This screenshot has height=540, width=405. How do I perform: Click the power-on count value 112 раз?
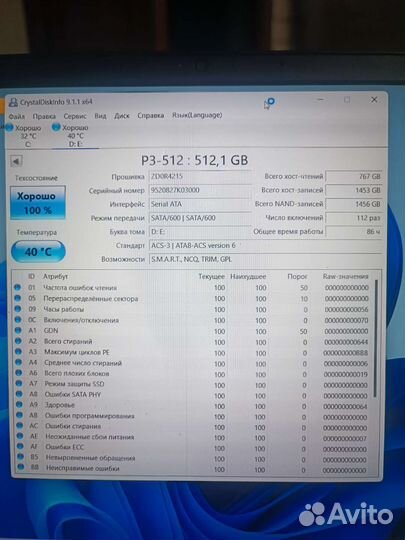(354, 218)
